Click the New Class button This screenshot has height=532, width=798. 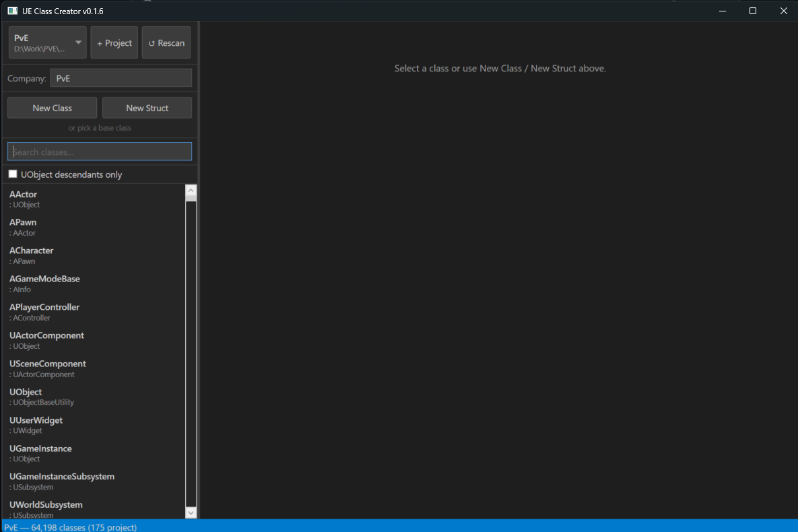click(52, 108)
